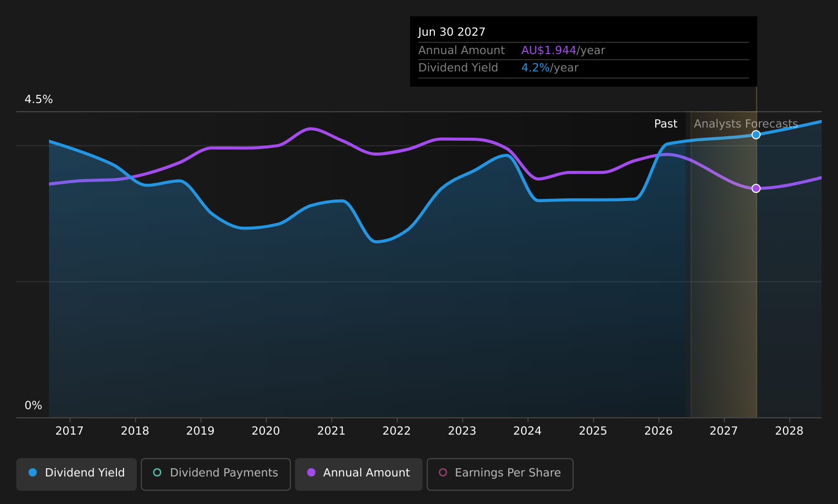Viewport: 838px width, 504px height.
Task: Click the Annual Amount tooltip row label
Action: click(461, 51)
